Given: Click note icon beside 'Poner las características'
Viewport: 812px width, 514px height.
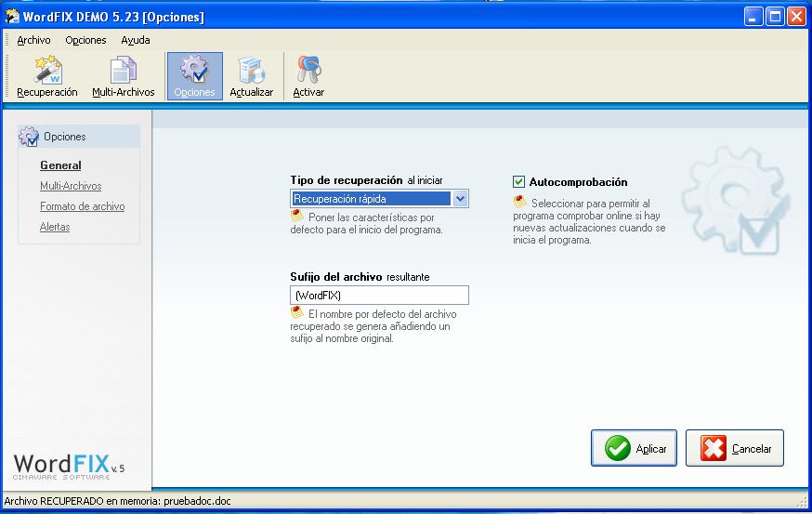Looking at the screenshot, I should 296,216.
